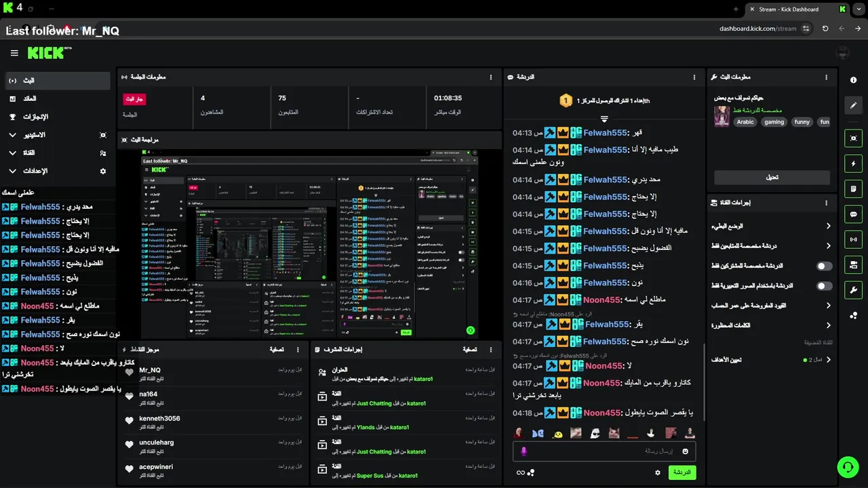This screenshot has width=868, height=488.
Task: Click the message input field إرسال رسالة
Action: (x=604, y=451)
